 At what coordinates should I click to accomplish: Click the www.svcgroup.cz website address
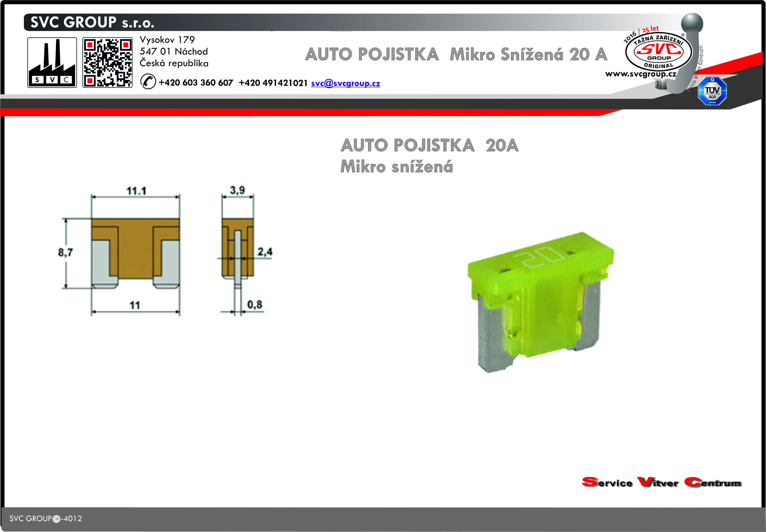click(640, 74)
